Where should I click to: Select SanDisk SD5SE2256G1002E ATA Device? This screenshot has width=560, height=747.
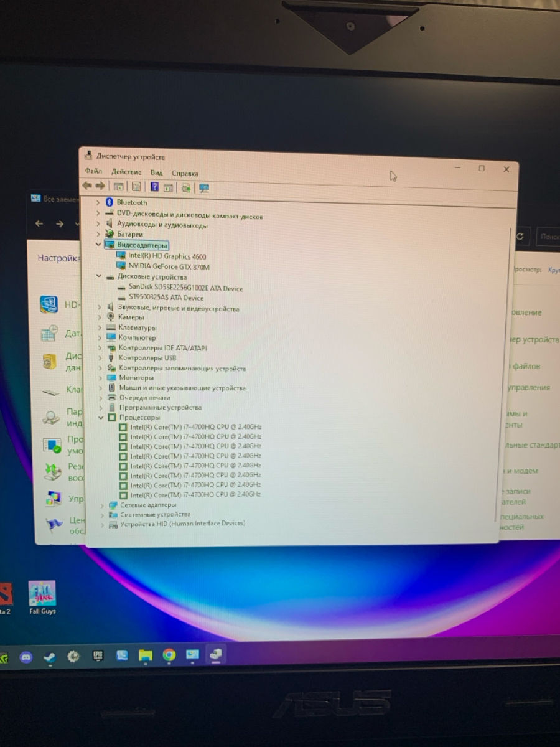coord(185,288)
